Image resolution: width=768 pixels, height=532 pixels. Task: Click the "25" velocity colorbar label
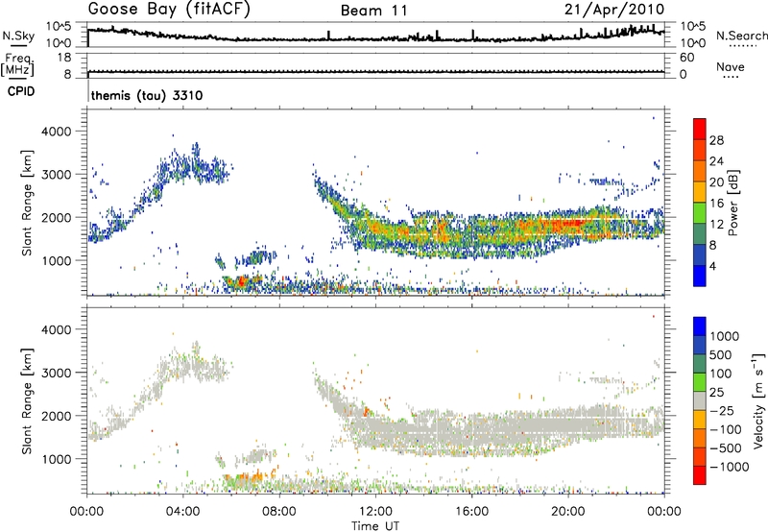pos(716,392)
